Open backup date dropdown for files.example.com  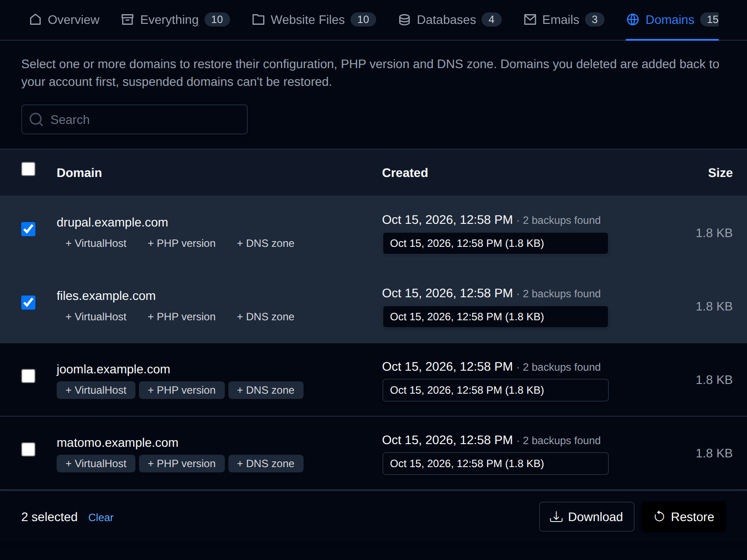[x=496, y=317]
